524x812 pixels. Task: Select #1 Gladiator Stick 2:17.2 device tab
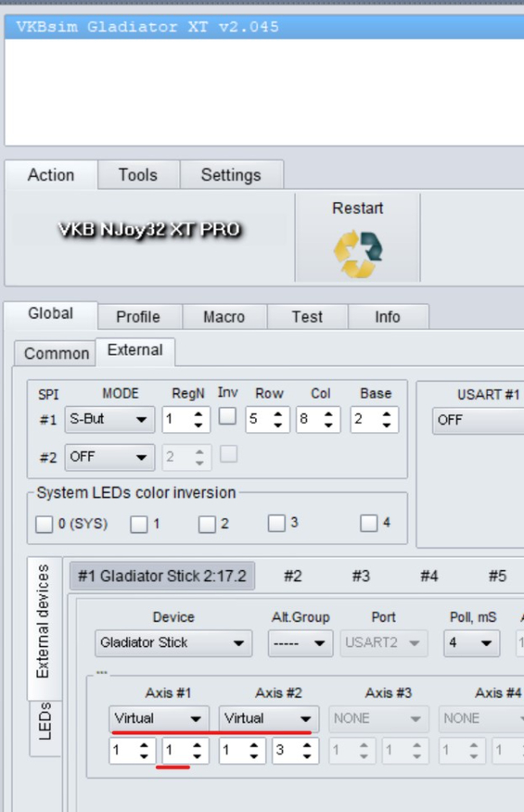coord(162,577)
